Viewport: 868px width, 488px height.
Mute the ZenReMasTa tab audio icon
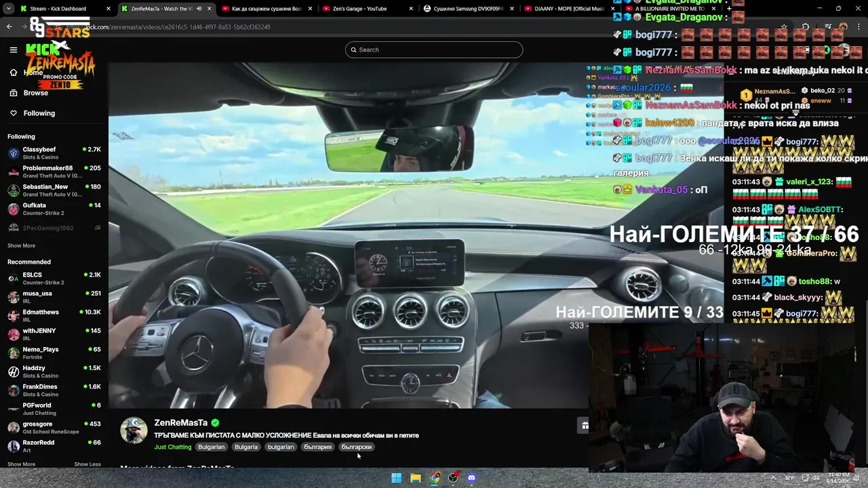[x=199, y=9]
